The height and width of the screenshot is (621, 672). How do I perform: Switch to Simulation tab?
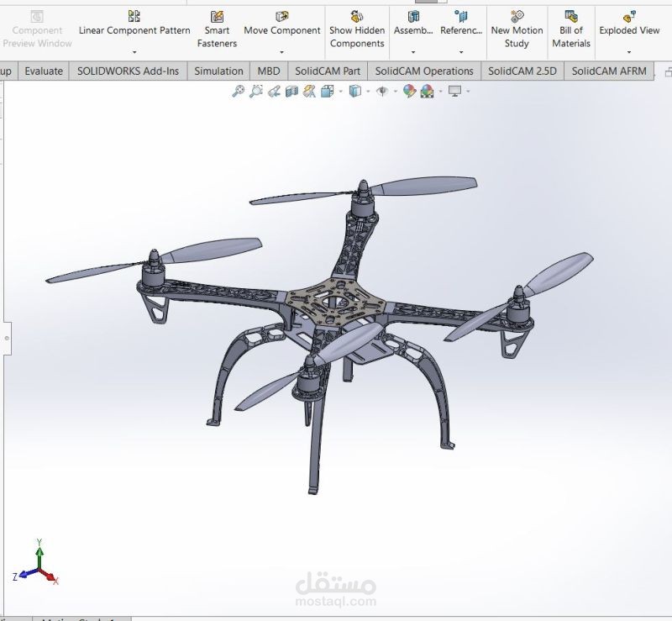tap(218, 71)
